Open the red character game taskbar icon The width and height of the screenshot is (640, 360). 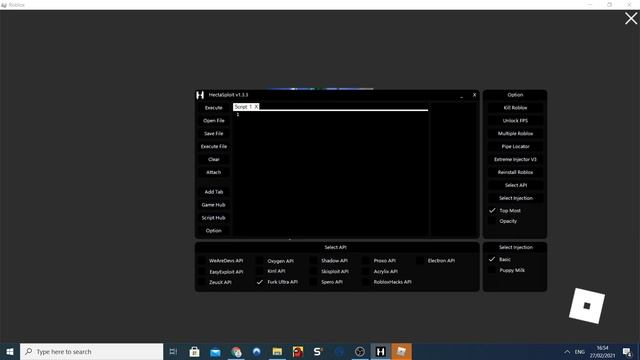click(x=298, y=351)
